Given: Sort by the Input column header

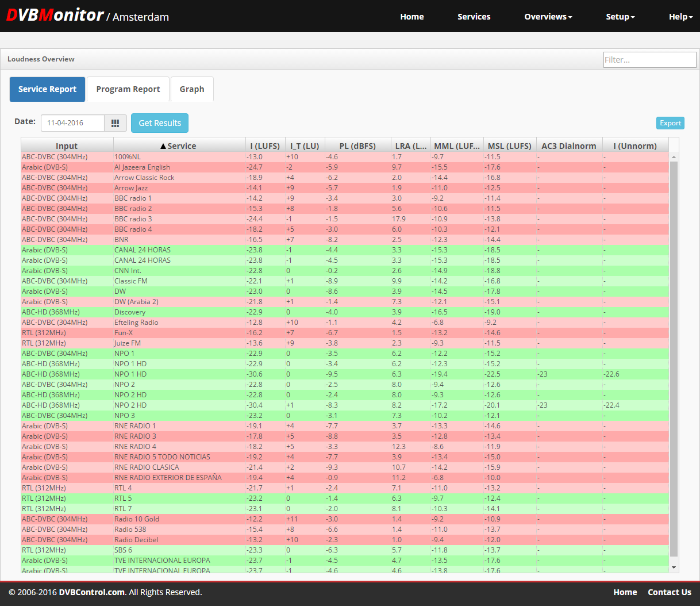Looking at the screenshot, I should point(67,146).
